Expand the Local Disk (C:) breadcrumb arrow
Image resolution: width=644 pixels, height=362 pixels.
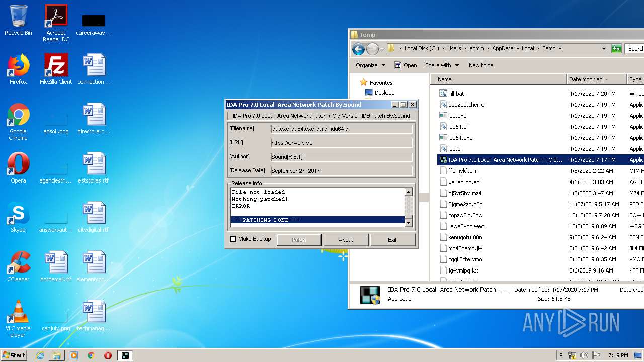[x=443, y=49]
